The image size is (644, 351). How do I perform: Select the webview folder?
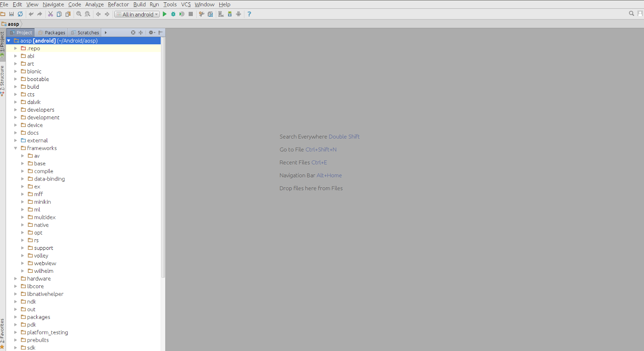[x=45, y=263]
